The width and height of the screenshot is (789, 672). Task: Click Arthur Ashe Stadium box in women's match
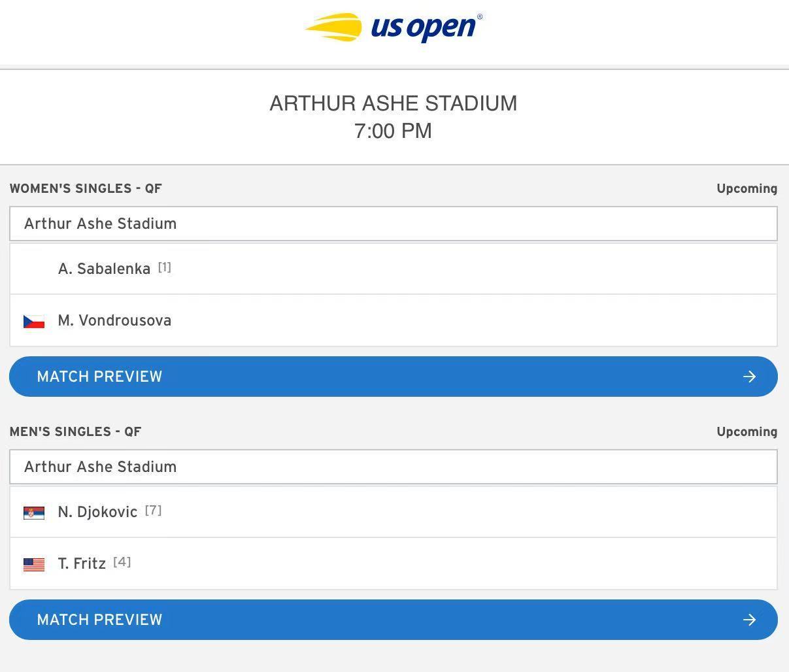point(394,224)
